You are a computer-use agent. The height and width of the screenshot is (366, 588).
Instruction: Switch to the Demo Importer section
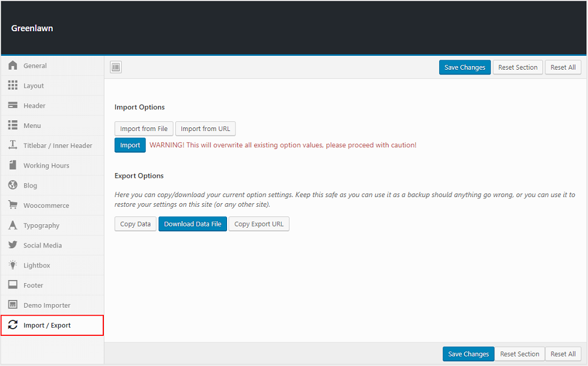tap(47, 305)
